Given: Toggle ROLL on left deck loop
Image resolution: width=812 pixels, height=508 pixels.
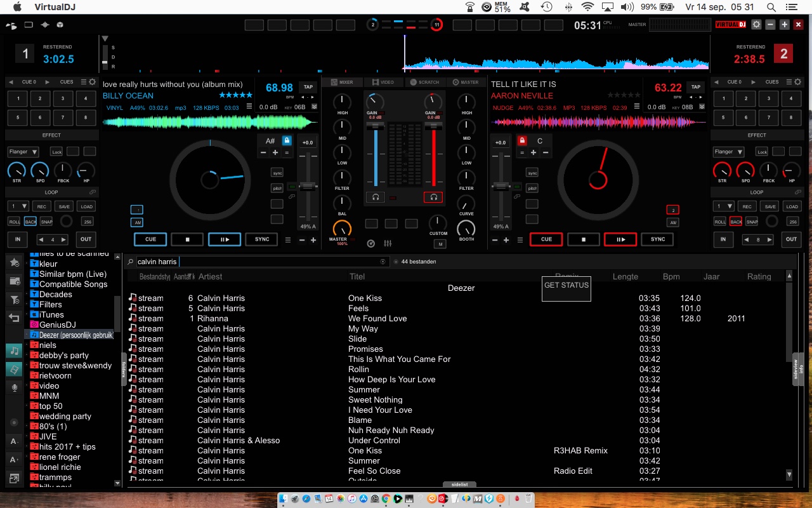Looking at the screenshot, I should coord(14,222).
